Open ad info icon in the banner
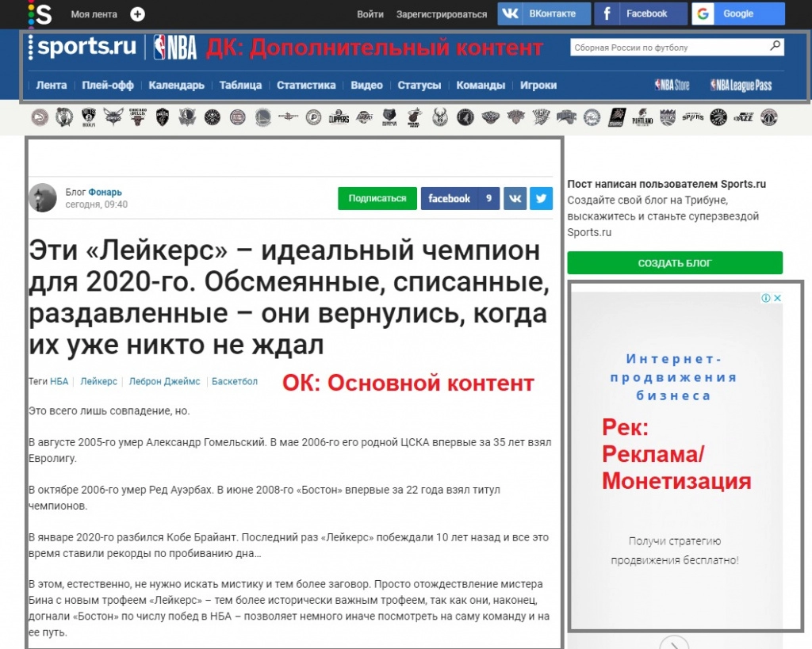 [765, 298]
